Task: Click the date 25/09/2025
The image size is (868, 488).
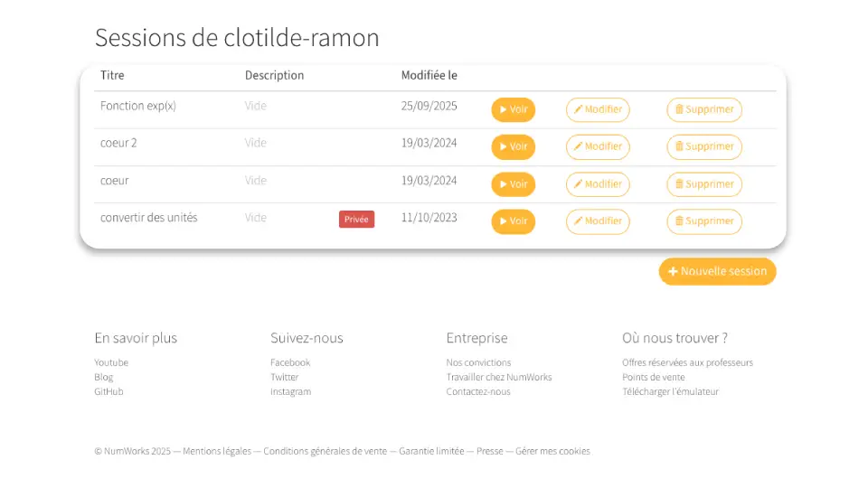Action: [429, 106]
